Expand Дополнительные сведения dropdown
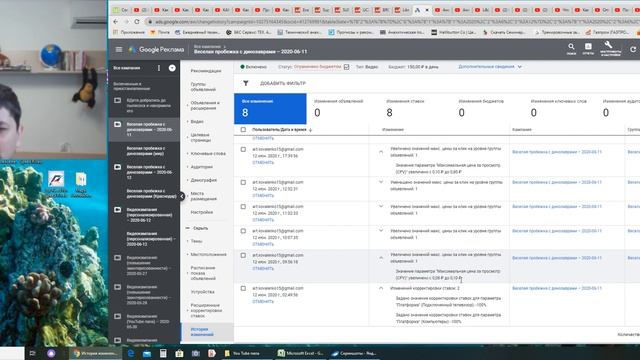Screen dimensions: 640x360 pos(490,67)
